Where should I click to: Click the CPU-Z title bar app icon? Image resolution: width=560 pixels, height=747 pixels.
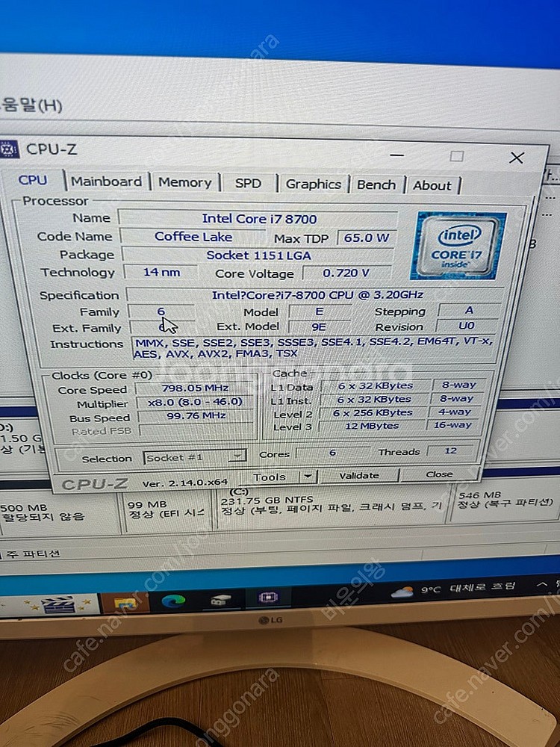click(x=9, y=149)
